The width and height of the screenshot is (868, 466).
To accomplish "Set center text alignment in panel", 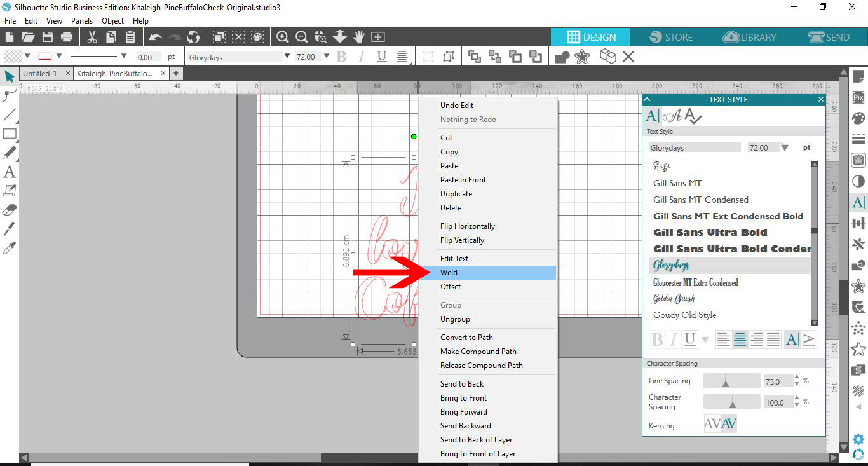I will pyautogui.click(x=740, y=339).
